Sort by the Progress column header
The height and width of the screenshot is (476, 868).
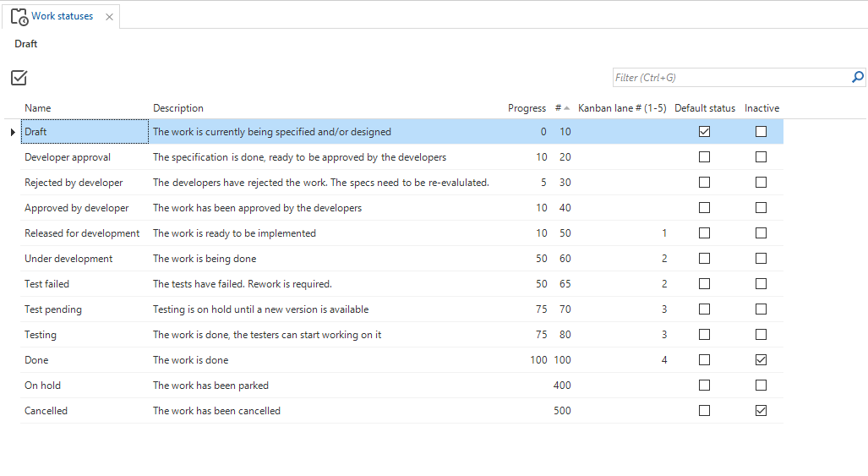(x=527, y=108)
